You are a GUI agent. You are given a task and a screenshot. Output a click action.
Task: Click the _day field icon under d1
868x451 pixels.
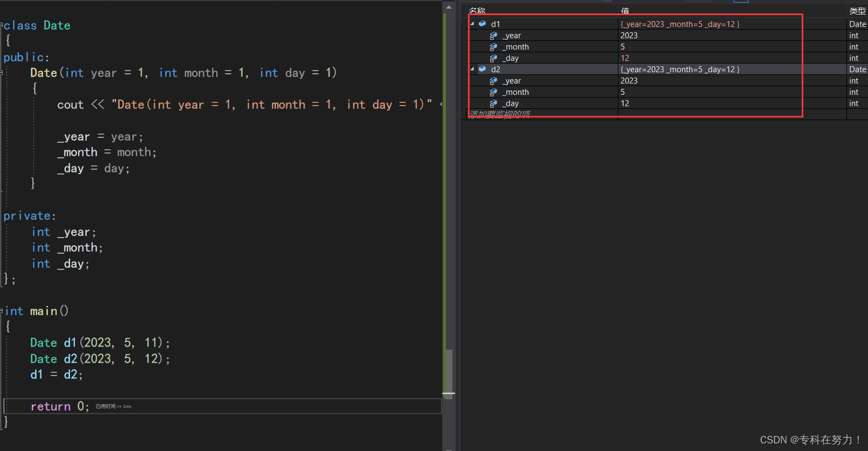point(493,58)
